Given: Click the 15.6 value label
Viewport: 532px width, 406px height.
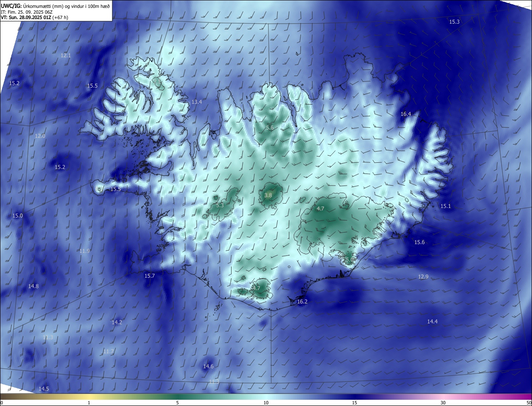Looking at the screenshot, I should [x=419, y=242].
